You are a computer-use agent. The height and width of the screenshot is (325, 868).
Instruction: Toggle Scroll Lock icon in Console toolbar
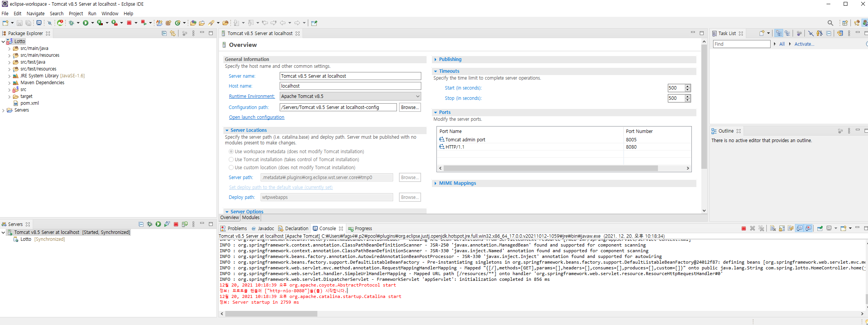pyautogui.click(x=782, y=228)
